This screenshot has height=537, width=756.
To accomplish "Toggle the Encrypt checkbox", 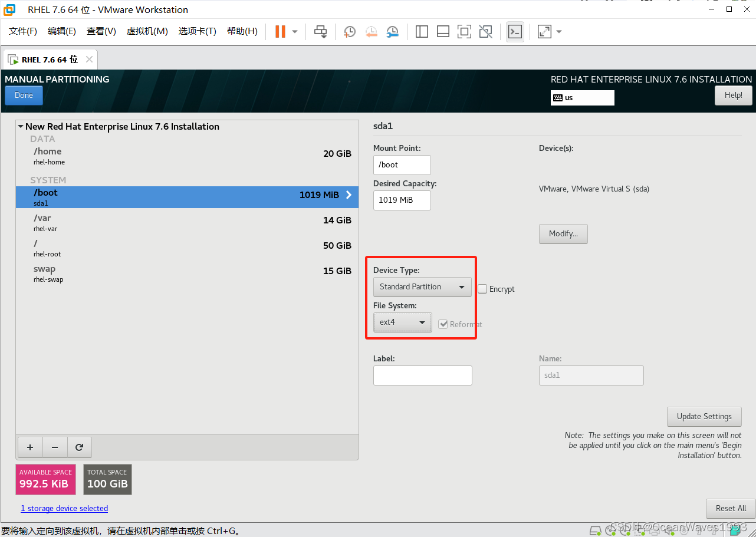I will pyautogui.click(x=482, y=289).
